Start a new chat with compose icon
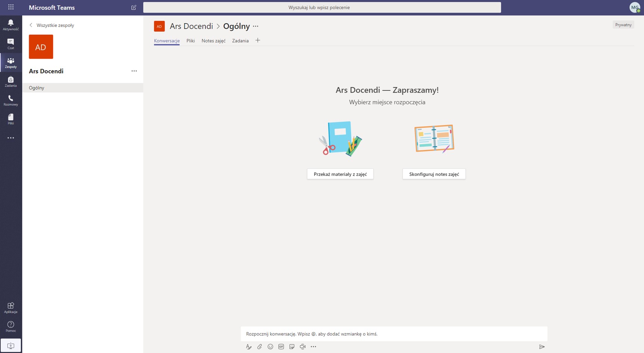This screenshot has height=353, width=644. [x=134, y=7]
